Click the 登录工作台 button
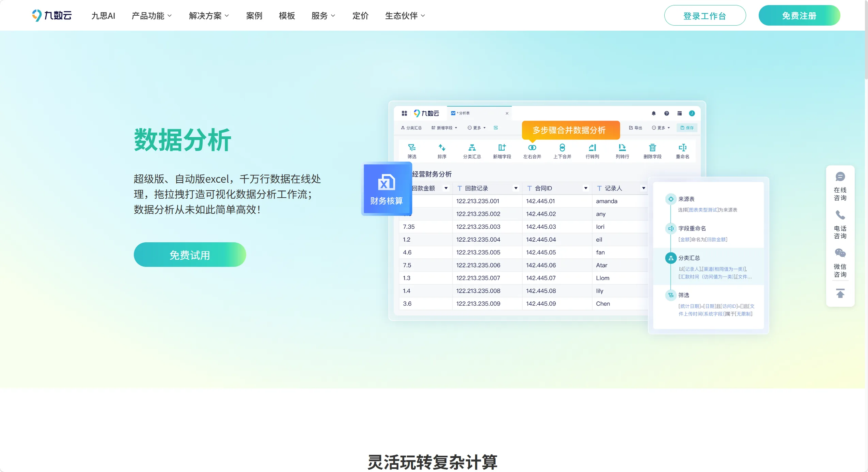Image resolution: width=868 pixels, height=472 pixels. (705, 16)
